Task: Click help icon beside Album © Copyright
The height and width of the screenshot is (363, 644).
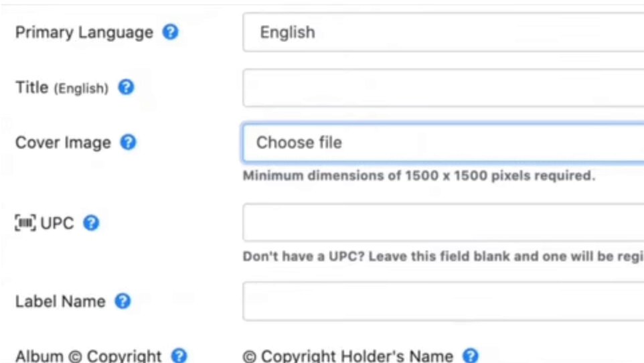Action: tap(179, 356)
